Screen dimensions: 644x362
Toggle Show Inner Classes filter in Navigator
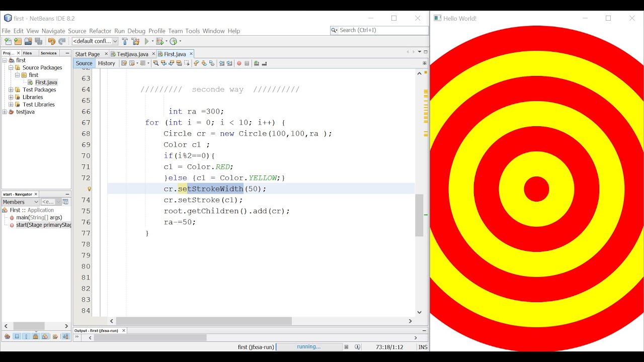[x=45, y=336]
